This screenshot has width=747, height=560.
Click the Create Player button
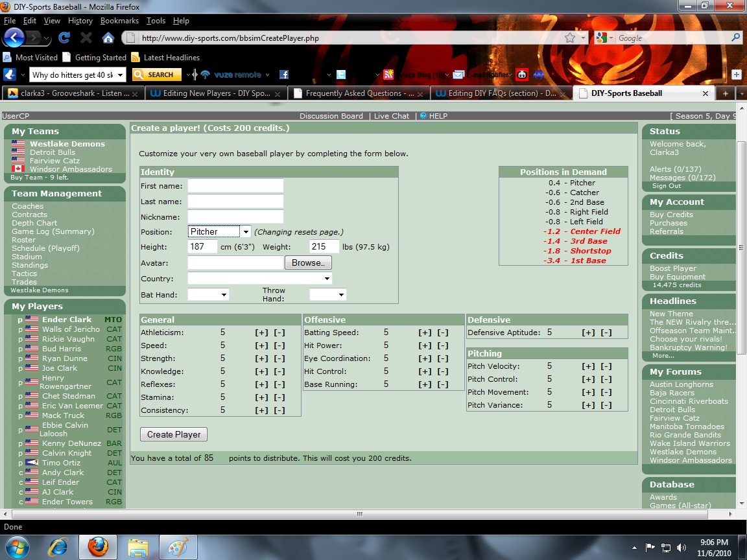click(173, 434)
